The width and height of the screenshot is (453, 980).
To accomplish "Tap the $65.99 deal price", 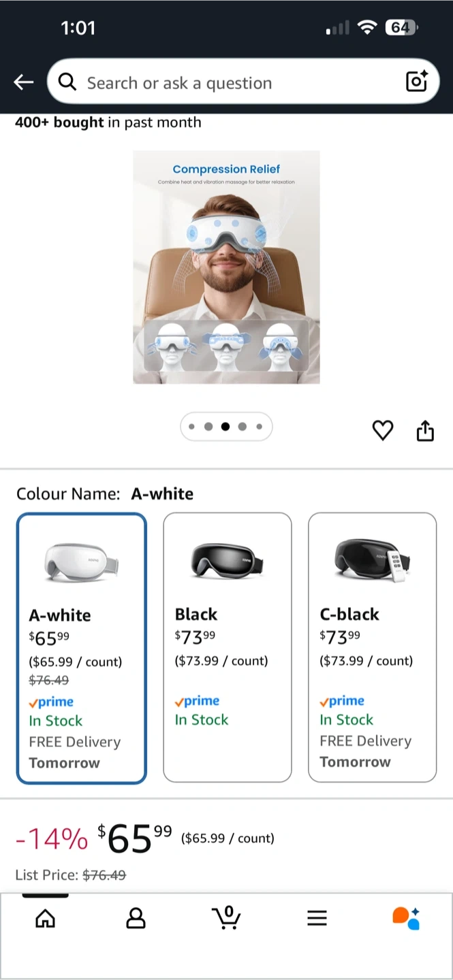I will tap(134, 838).
